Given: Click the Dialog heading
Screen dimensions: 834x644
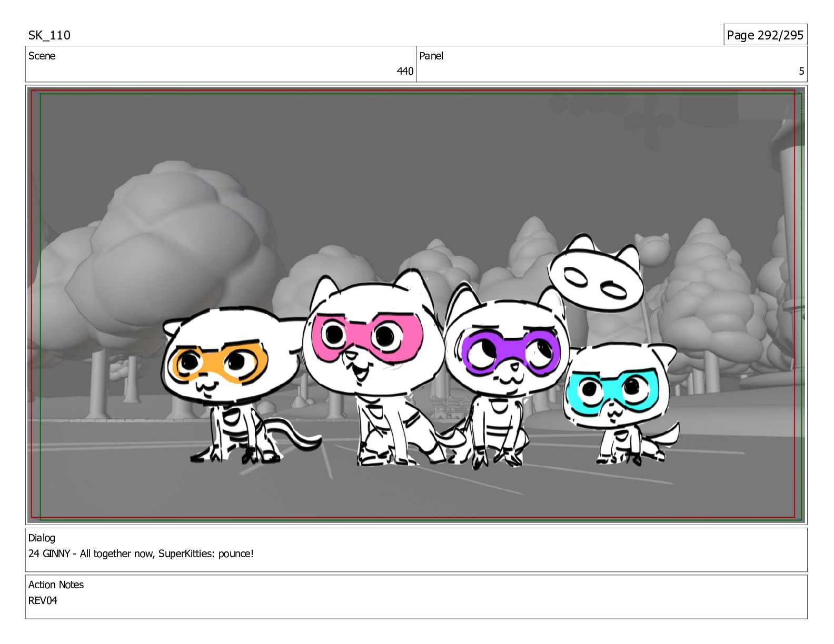Looking at the screenshot, I should [x=42, y=538].
